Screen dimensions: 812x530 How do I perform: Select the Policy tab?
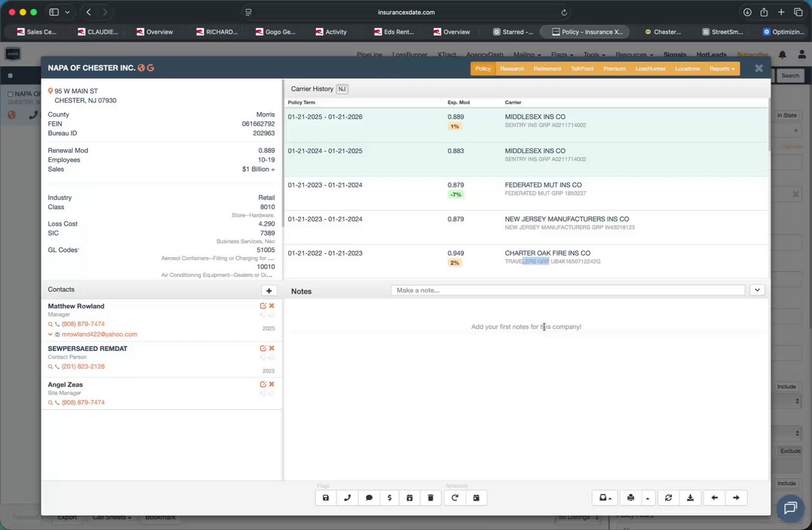click(483, 69)
